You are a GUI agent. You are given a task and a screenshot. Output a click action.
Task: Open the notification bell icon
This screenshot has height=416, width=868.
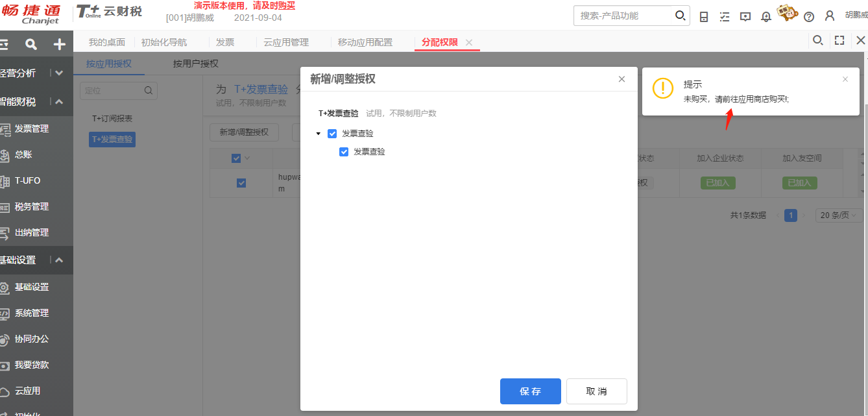pos(766,17)
